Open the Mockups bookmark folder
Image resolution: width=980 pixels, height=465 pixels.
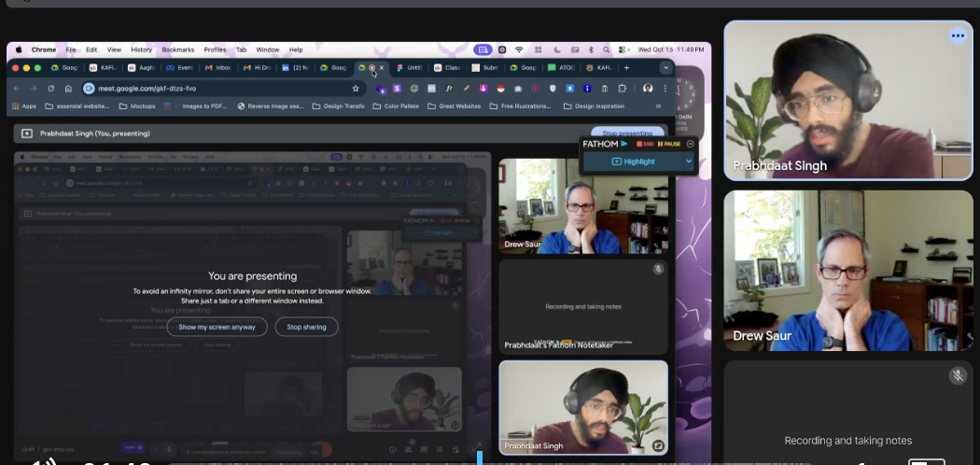(x=137, y=106)
